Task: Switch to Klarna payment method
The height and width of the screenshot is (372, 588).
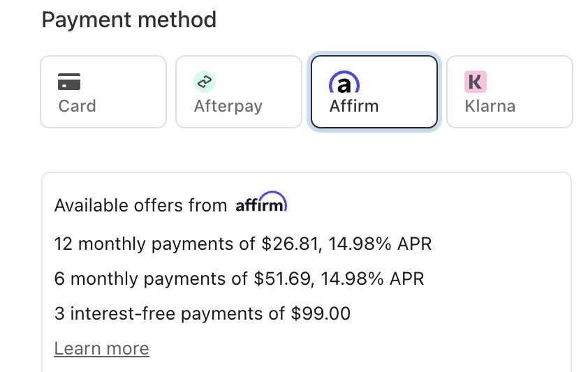Action: [x=509, y=92]
